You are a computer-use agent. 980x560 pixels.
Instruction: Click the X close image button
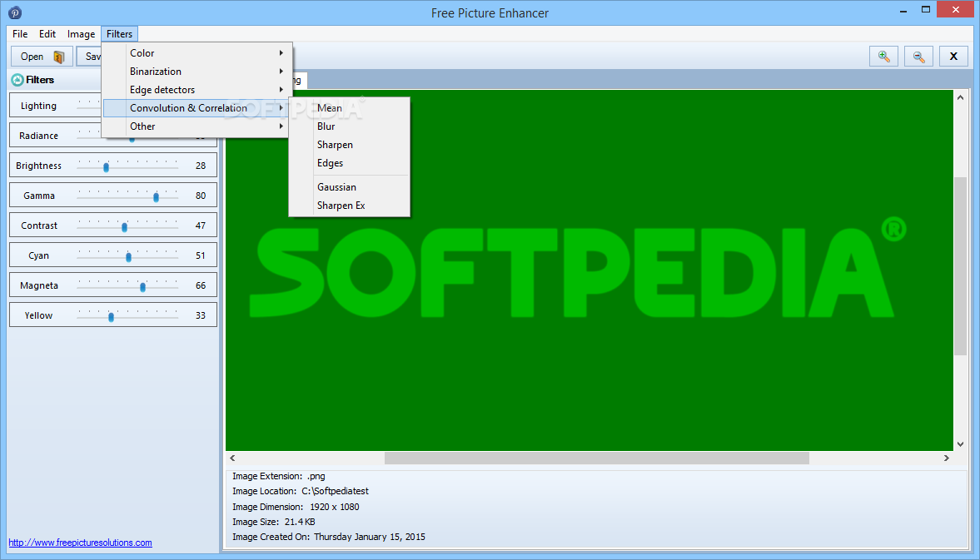tap(953, 57)
